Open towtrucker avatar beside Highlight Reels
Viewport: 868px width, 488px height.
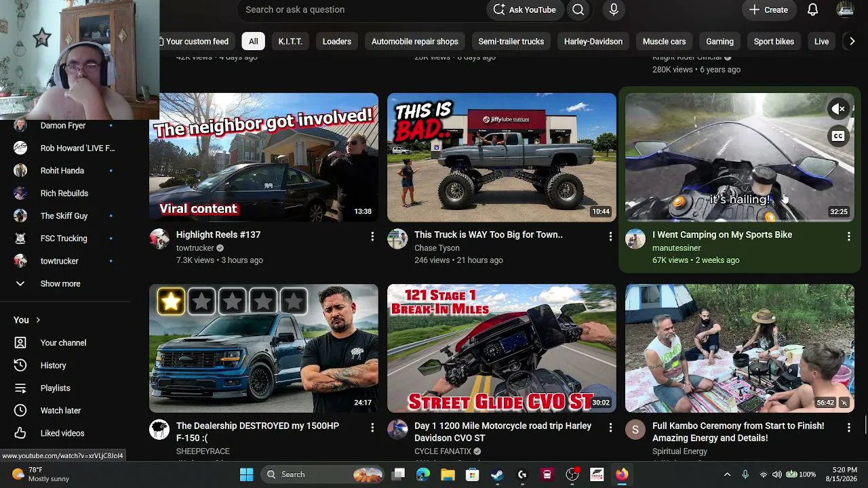tap(159, 239)
